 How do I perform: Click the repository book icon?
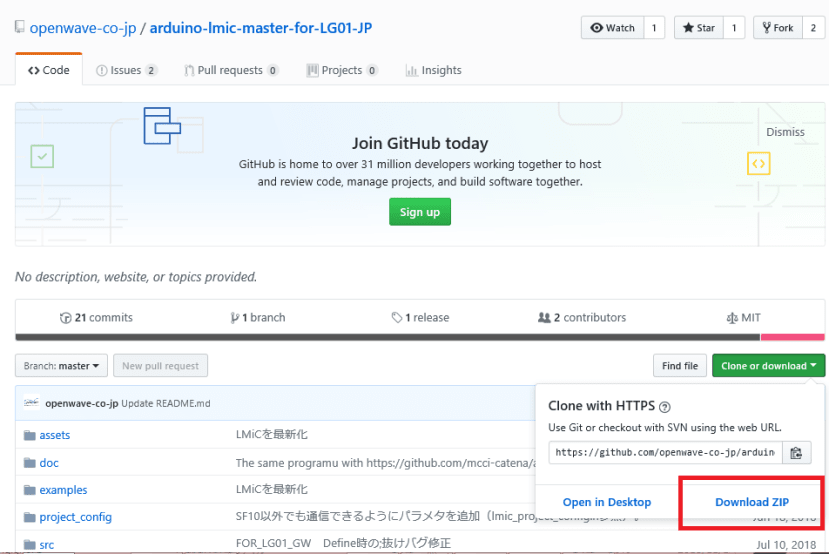pyautogui.click(x=20, y=27)
